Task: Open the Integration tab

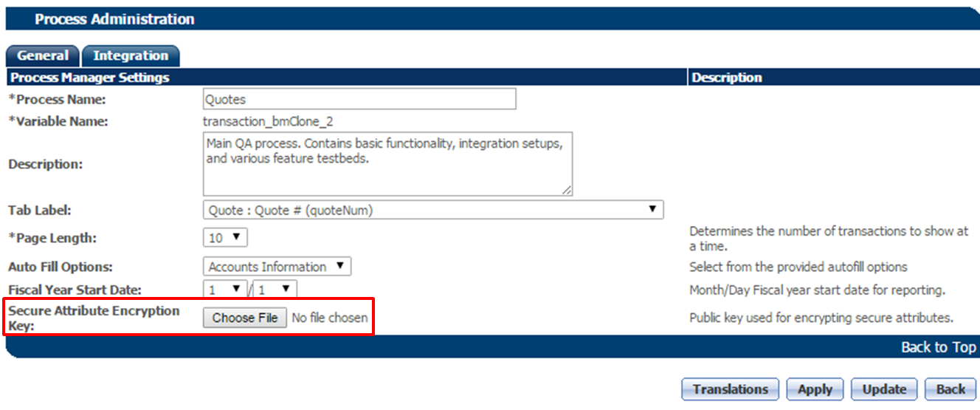Action: tap(131, 56)
